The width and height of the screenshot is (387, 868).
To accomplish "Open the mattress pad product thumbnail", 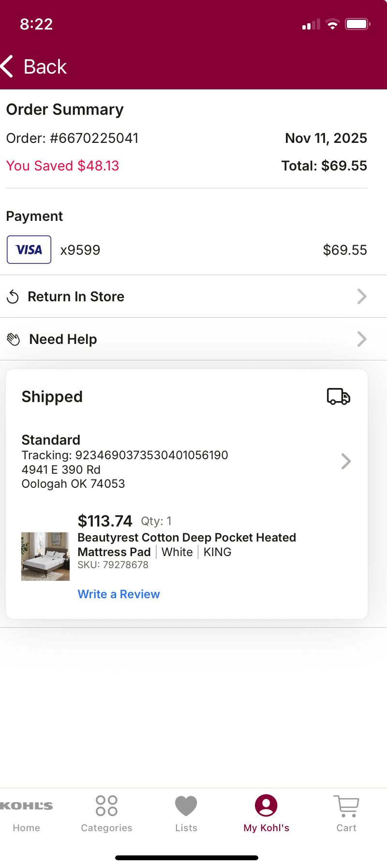I will pos(45,557).
